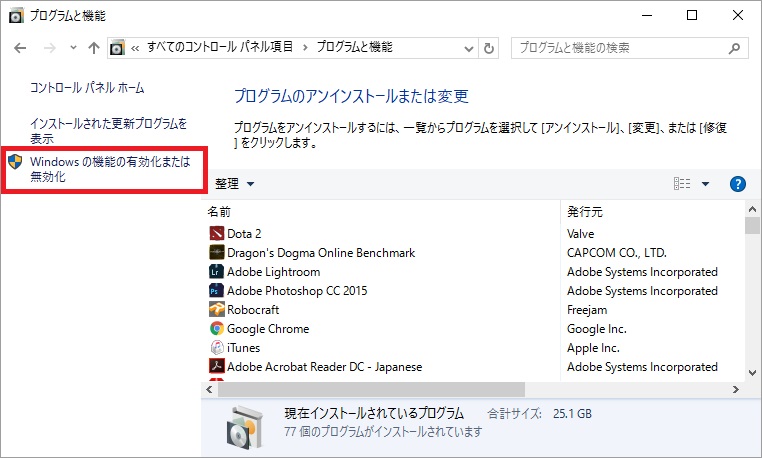
Task: Refresh the program list
Action: click(489, 48)
